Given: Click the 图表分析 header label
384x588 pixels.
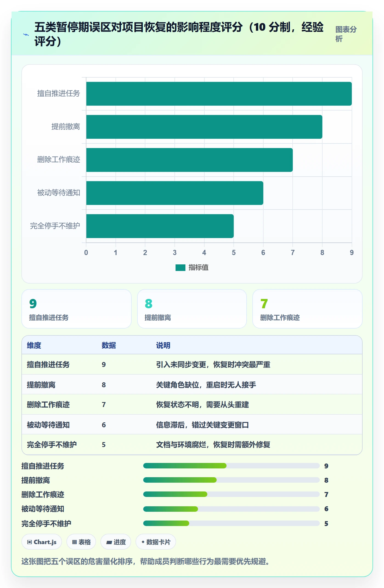Looking at the screenshot, I should click(x=346, y=34).
